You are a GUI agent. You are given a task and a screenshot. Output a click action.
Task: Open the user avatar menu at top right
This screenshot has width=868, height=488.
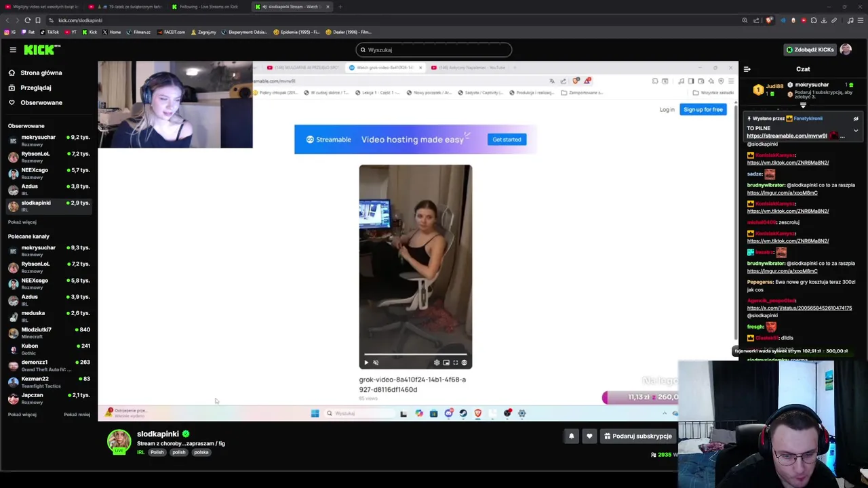[x=846, y=49]
